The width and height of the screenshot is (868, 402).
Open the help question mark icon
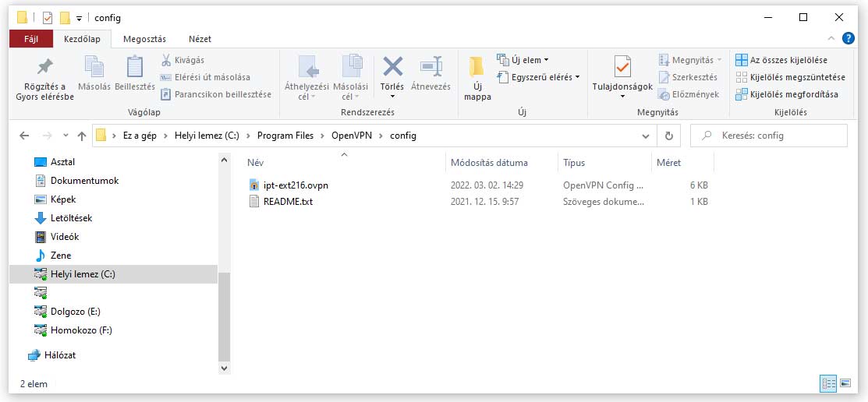[x=850, y=38]
